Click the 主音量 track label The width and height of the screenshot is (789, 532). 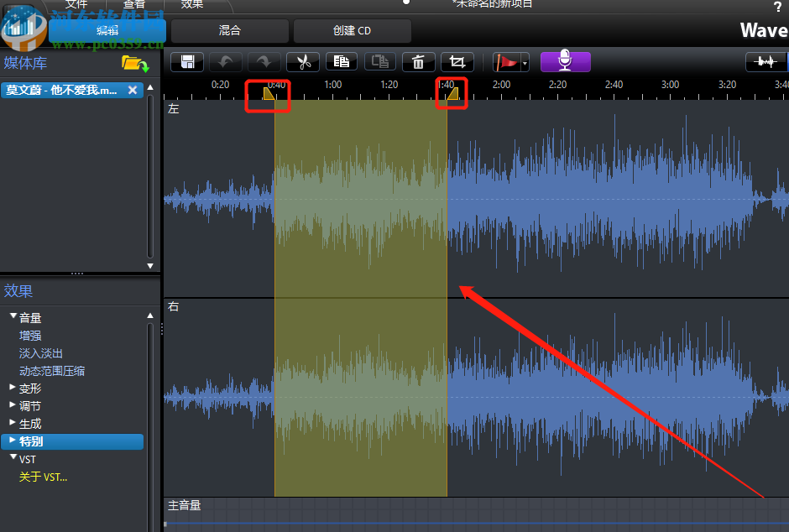(184, 505)
